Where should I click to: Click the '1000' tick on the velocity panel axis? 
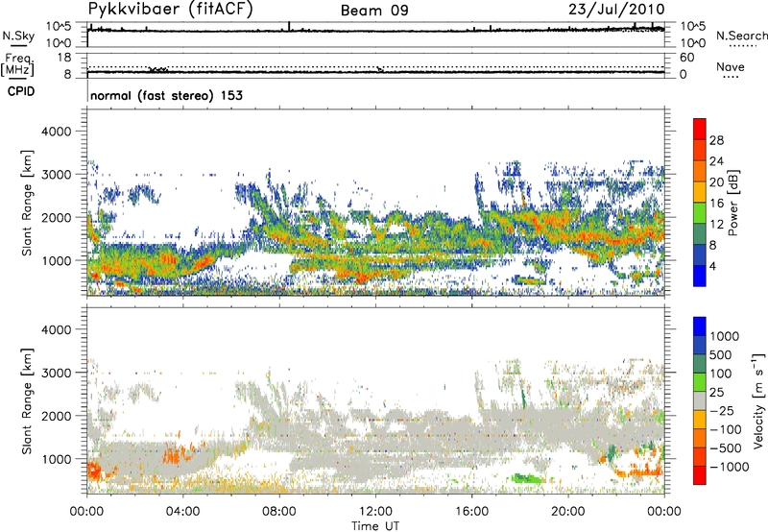(58, 459)
